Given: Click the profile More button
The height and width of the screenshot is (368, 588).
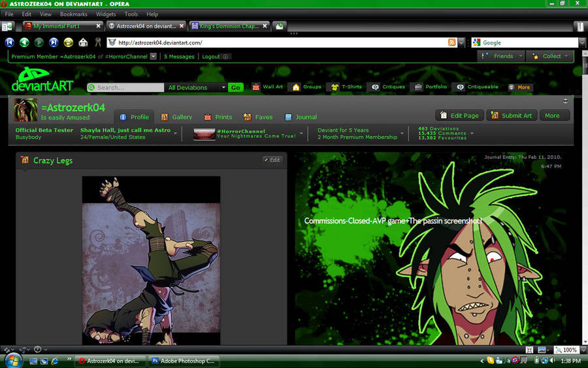Looking at the screenshot, I should 555,116.
